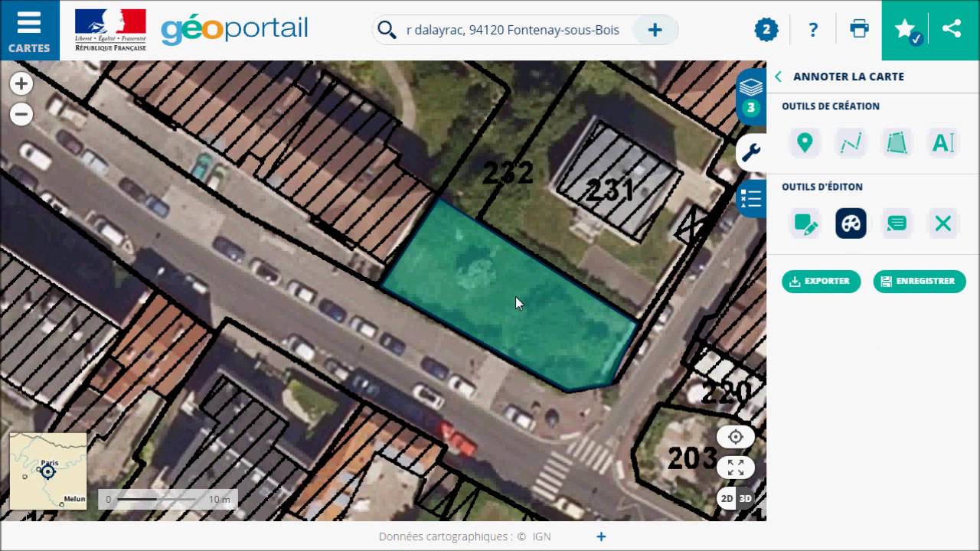This screenshot has width=980, height=551.
Task: Edit the address search field
Action: (512, 30)
